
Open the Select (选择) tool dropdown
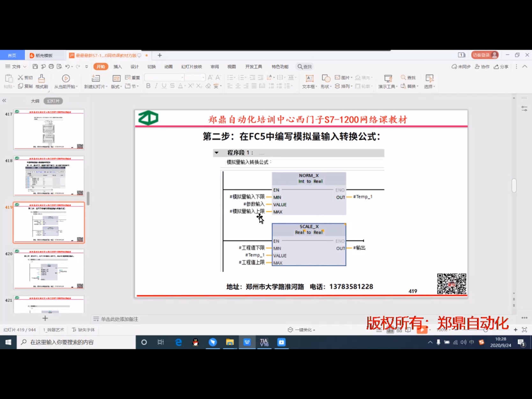coord(430,82)
